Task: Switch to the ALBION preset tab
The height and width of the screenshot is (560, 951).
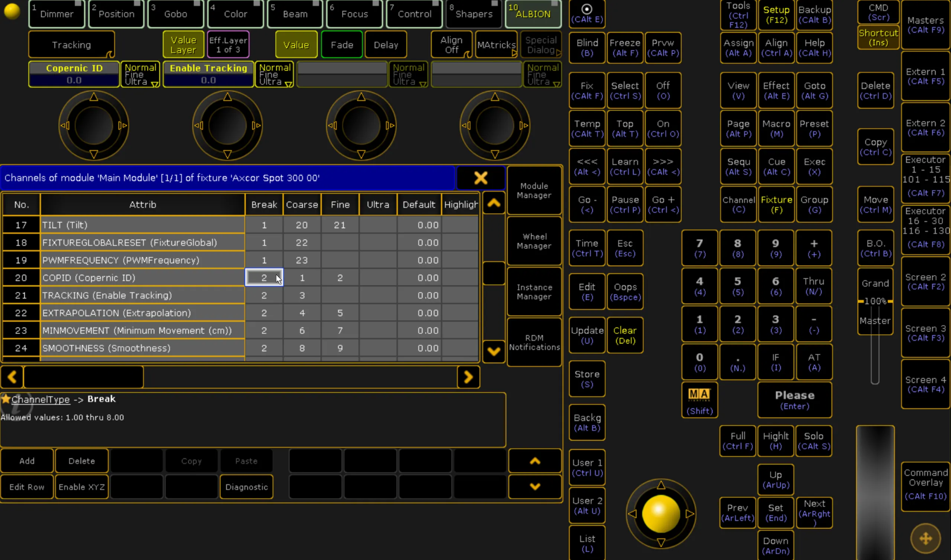Action: [533, 14]
